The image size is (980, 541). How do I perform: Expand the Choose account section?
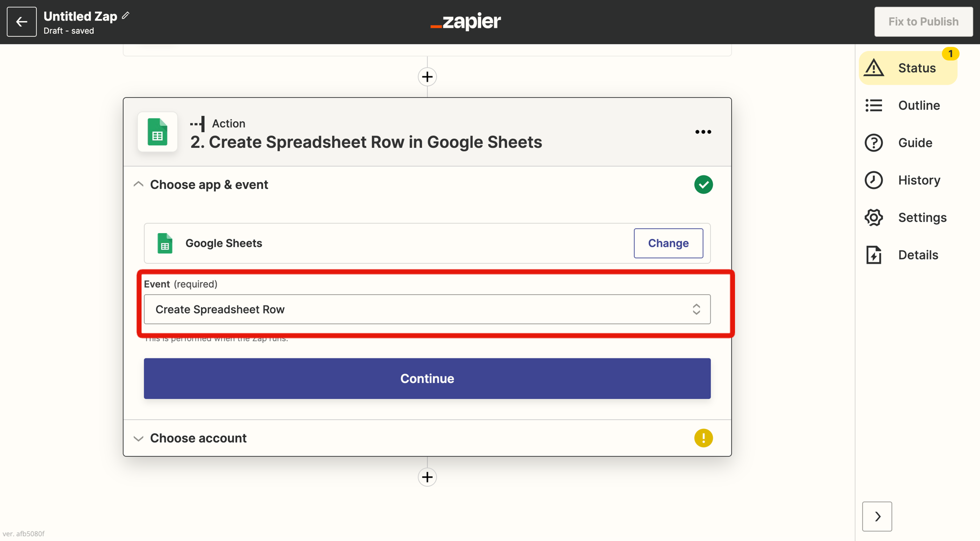139,438
